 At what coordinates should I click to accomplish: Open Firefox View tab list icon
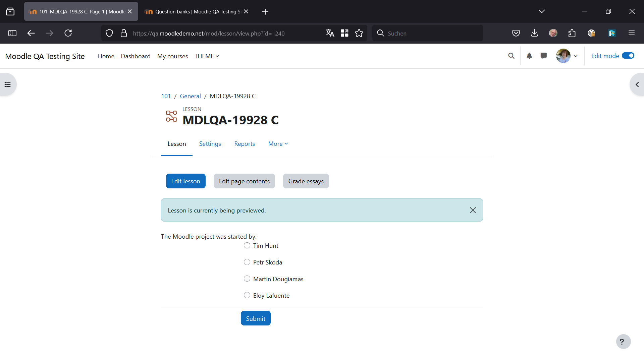(10, 12)
